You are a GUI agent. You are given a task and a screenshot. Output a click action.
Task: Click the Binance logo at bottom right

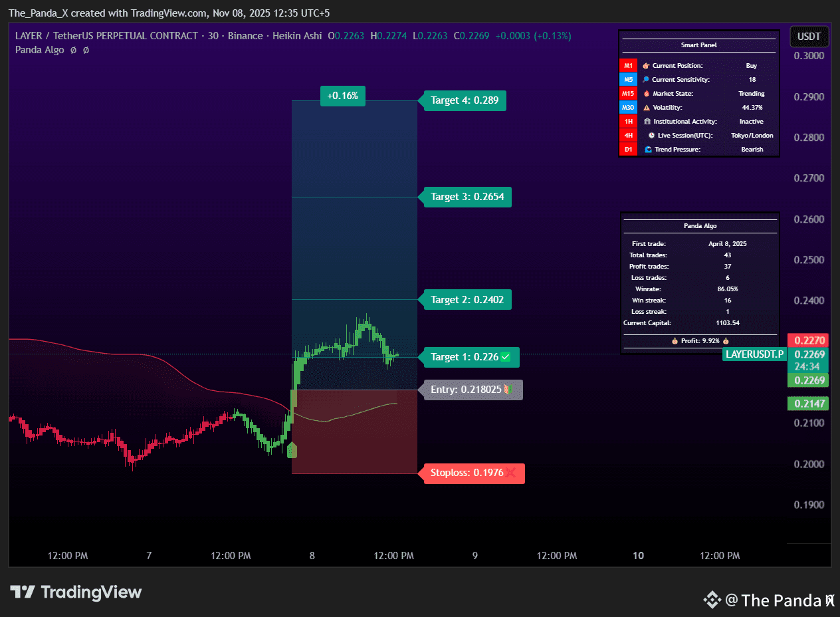click(x=712, y=600)
